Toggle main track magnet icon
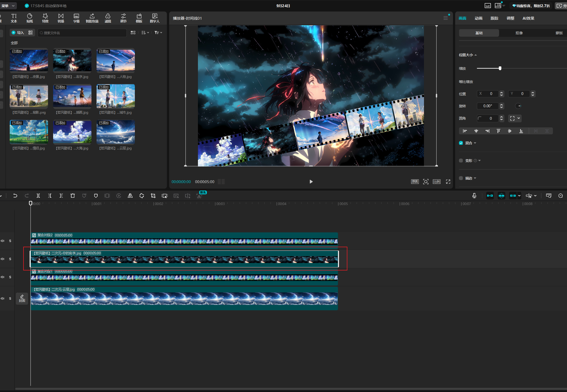Viewport: 567px width, 392px height. (490, 196)
